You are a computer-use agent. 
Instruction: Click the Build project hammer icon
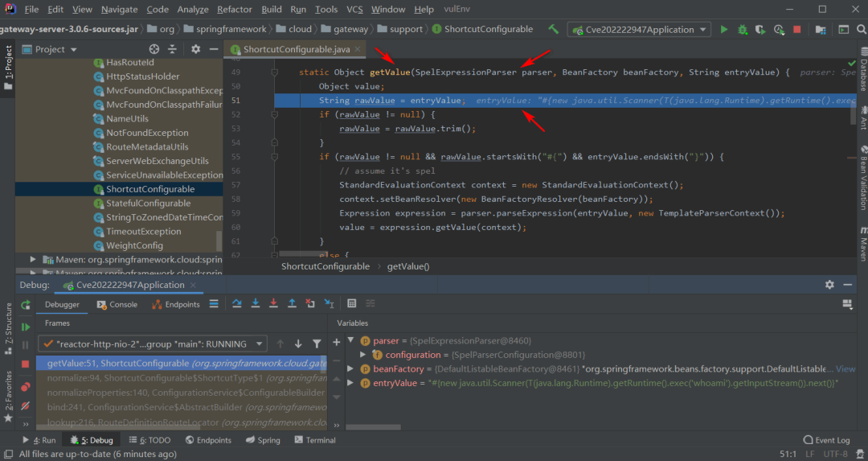point(553,30)
